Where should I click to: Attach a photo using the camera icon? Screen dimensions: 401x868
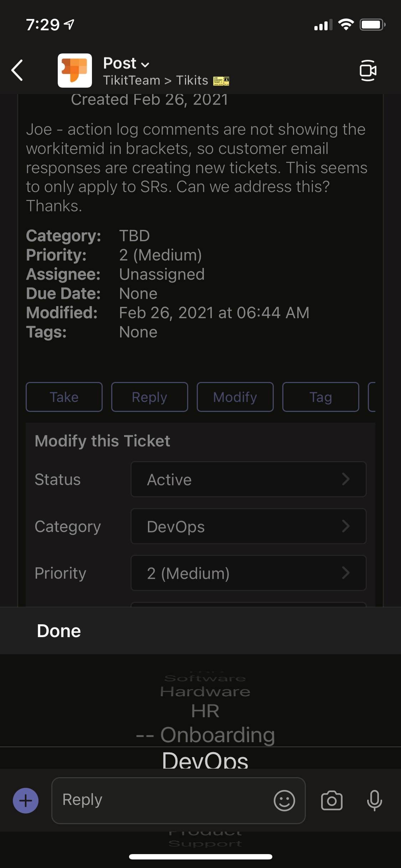[x=332, y=800]
